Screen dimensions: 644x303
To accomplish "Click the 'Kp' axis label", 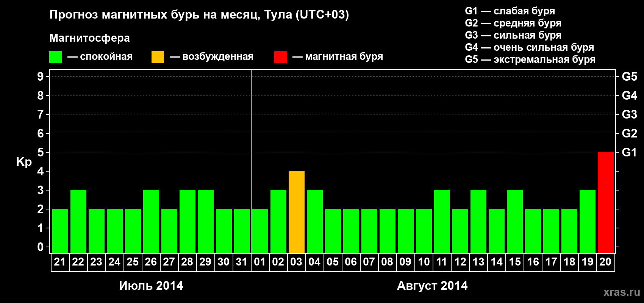I will point(24,162).
